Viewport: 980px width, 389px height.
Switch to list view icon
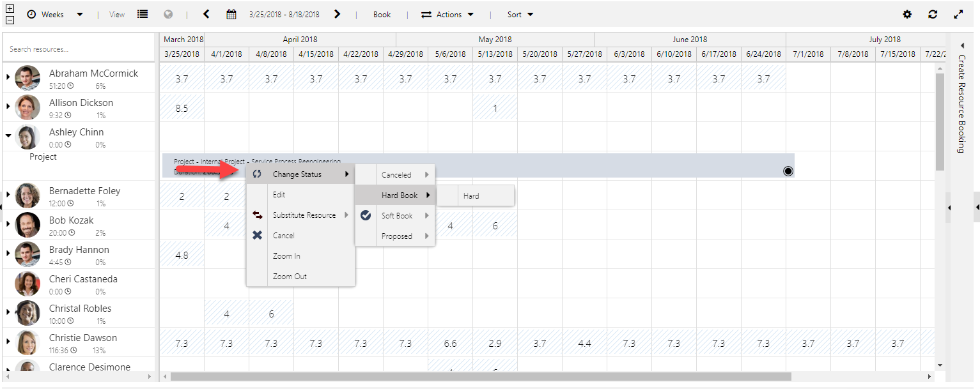[143, 14]
